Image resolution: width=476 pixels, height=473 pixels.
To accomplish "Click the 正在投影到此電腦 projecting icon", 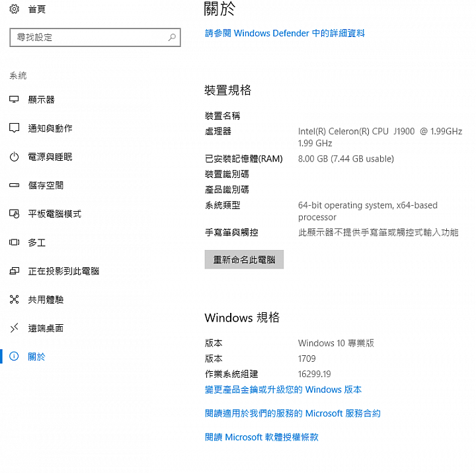I will (x=14, y=271).
